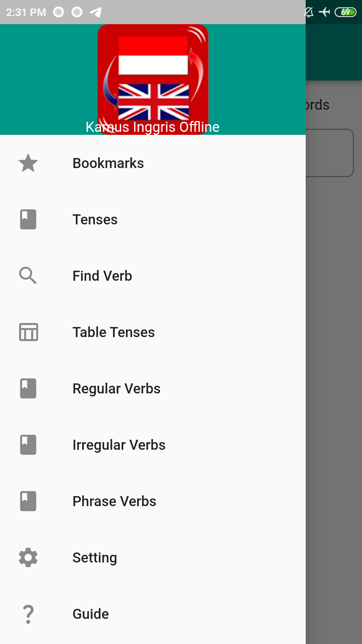Open the Bookmarks menu item
Image resolution: width=362 pixels, height=644 pixels.
pyautogui.click(x=153, y=163)
